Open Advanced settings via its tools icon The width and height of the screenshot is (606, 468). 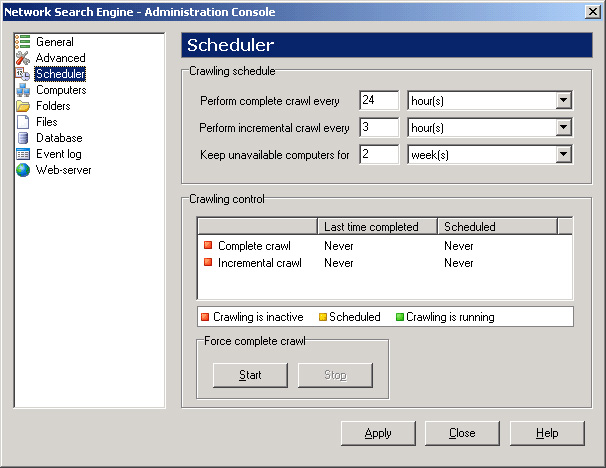(23, 58)
